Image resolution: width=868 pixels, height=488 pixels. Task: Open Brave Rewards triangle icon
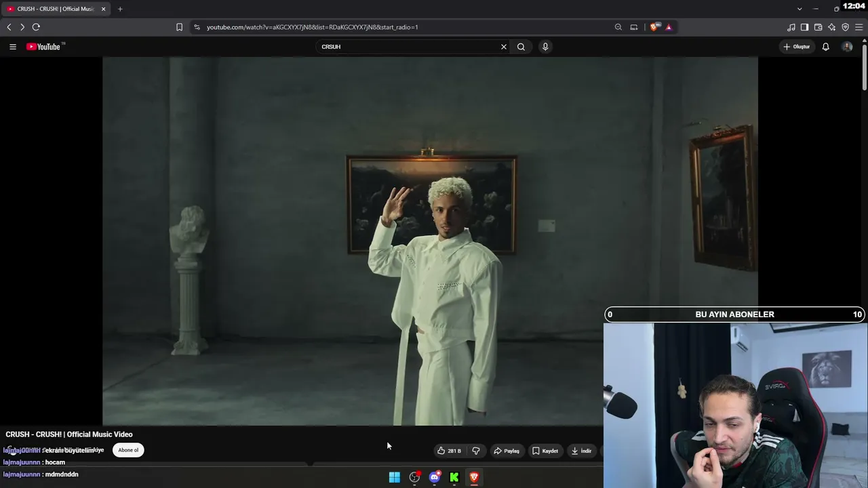tap(669, 27)
